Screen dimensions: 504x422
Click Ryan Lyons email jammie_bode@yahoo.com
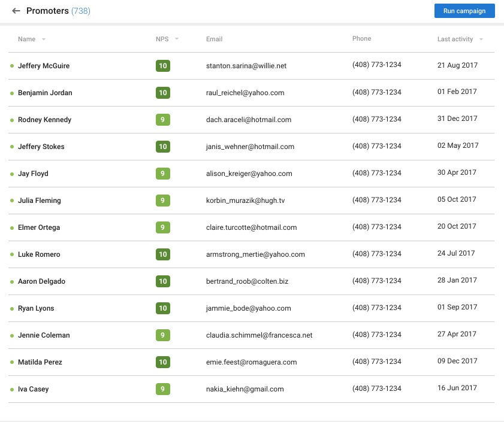pos(248,308)
